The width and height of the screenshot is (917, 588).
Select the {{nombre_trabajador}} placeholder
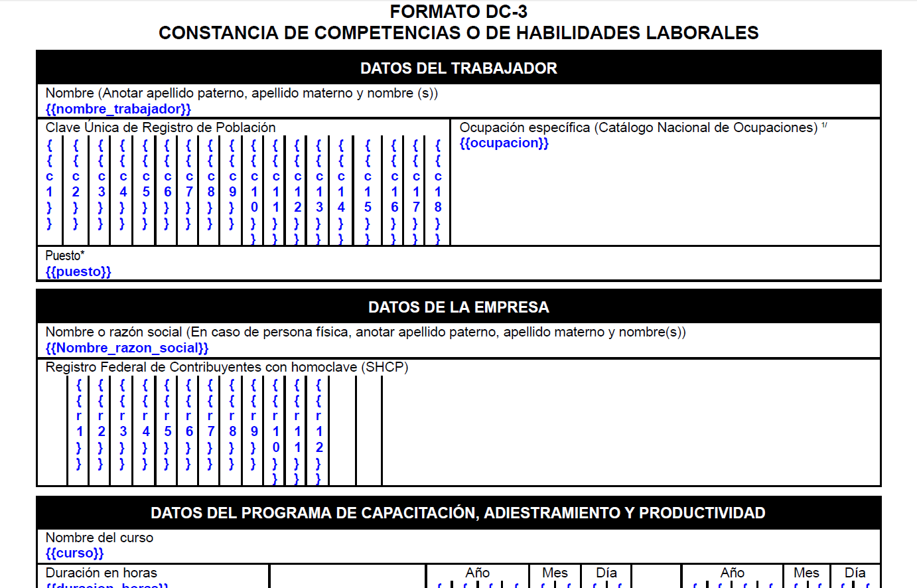[118, 109]
